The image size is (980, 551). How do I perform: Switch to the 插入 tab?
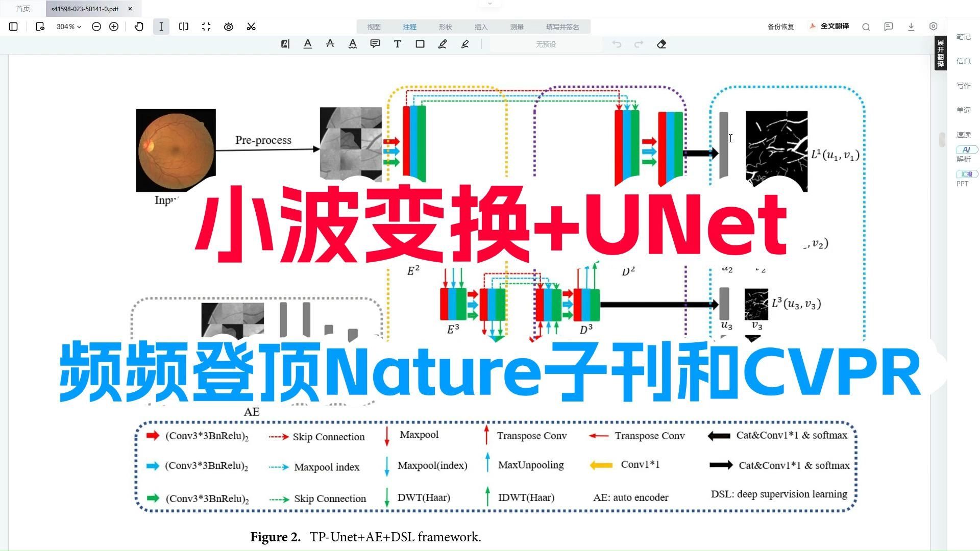(x=481, y=27)
